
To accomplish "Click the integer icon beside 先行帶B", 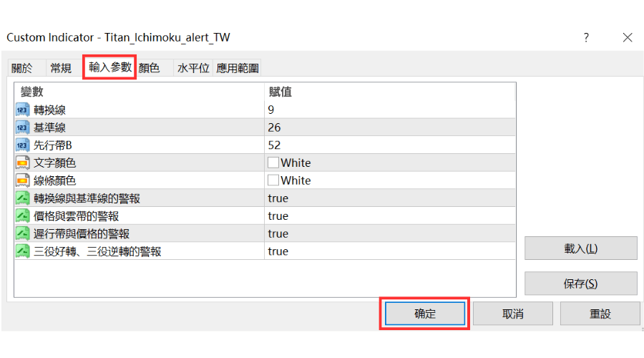I will tap(21, 145).
